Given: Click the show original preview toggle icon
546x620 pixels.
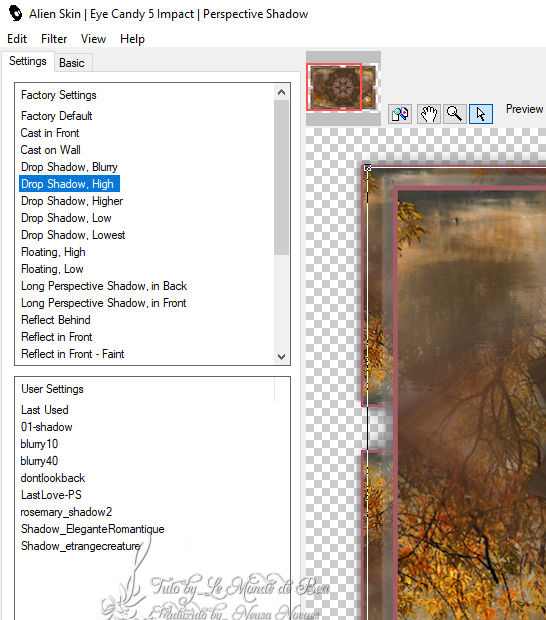Looking at the screenshot, I should click(400, 114).
